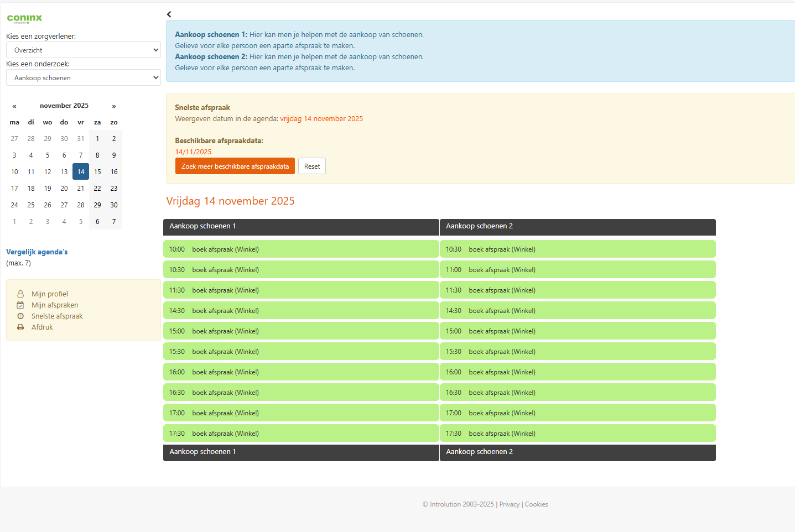795x532 pixels.
Task: Click the Vrijdag 14 november 2025 heading
Action: (x=230, y=201)
